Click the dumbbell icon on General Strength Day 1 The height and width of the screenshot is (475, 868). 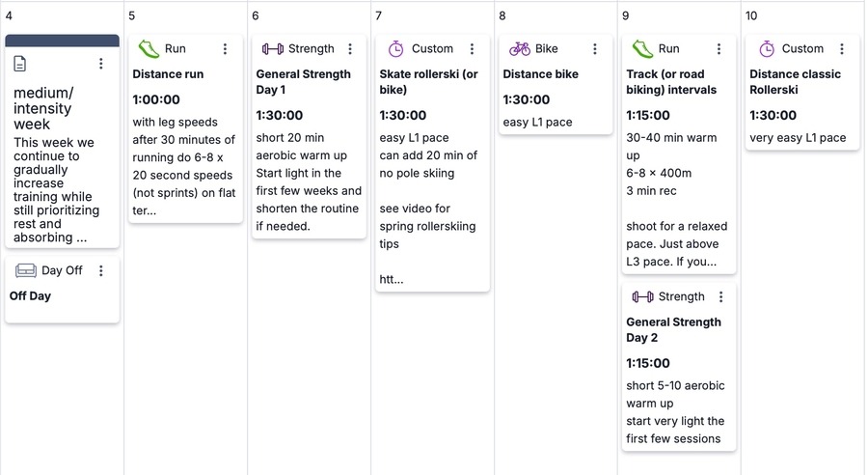pyautogui.click(x=272, y=49)
